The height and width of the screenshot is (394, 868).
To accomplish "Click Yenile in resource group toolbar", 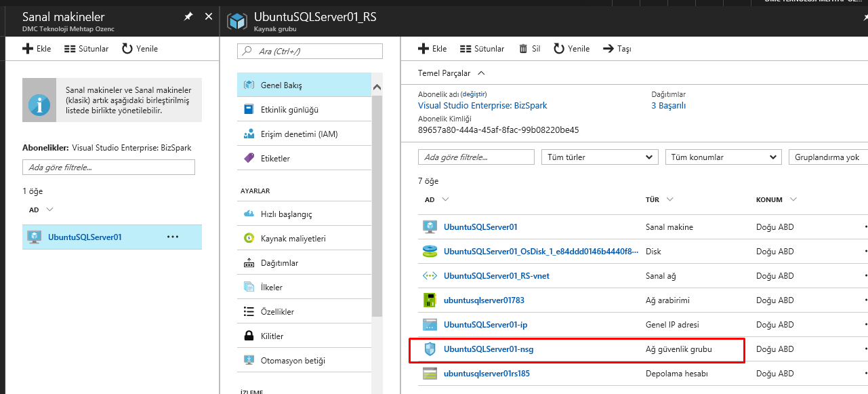I will pyautogui.click(x=571, y=49).
